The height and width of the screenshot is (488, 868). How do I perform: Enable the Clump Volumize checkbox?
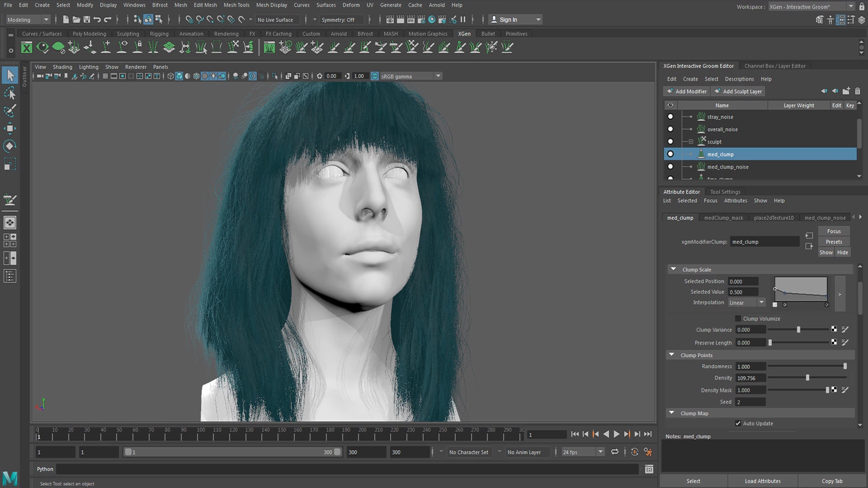(738, 319)
